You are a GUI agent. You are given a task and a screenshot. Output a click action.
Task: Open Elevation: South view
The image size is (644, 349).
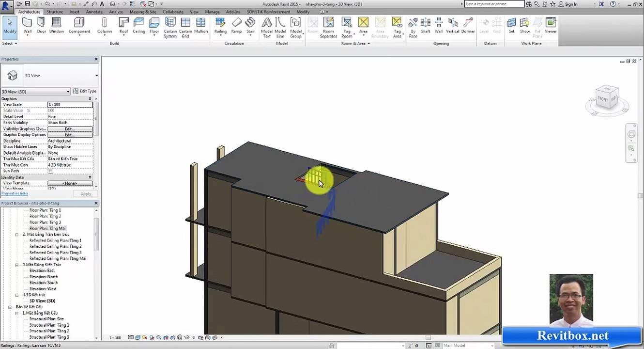pyautogui.click(x=44, y=283)
